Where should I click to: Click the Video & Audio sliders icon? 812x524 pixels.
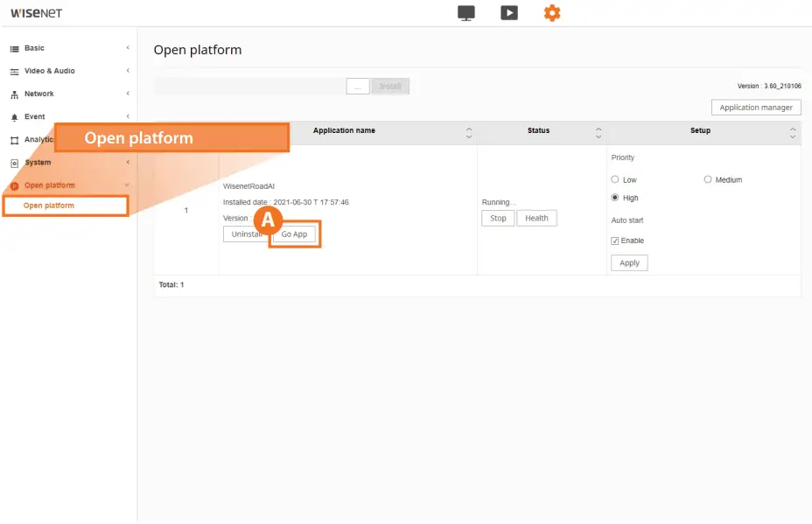15,72
